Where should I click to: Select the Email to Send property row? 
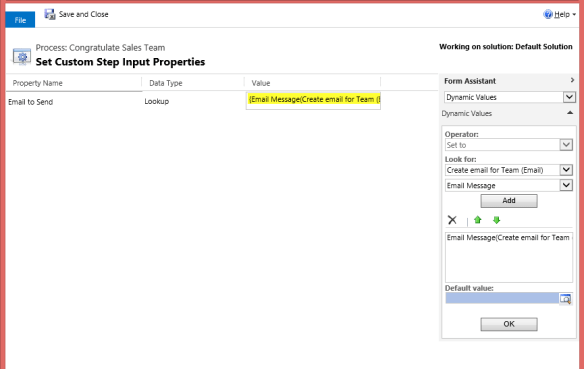(x=31, y=102)
